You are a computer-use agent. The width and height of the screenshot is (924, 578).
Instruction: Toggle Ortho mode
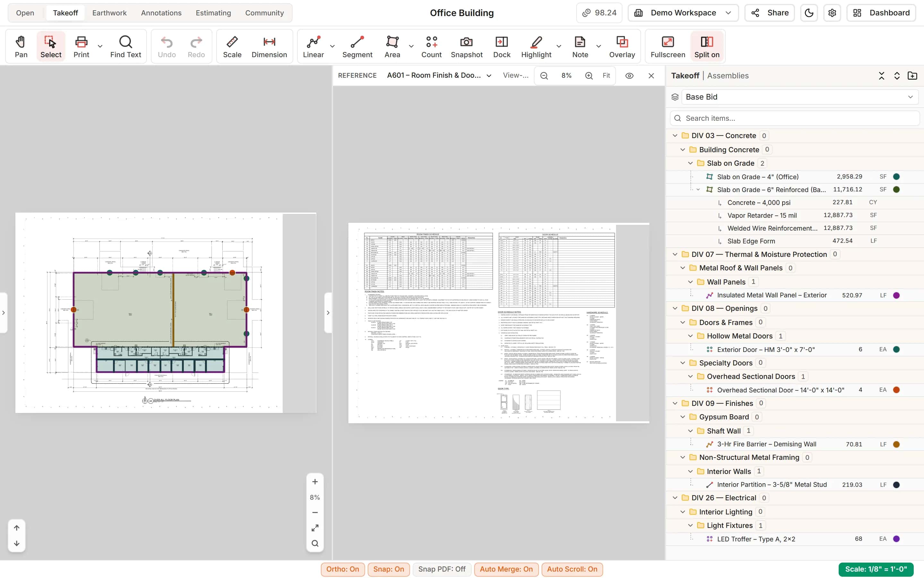(343, 569)
